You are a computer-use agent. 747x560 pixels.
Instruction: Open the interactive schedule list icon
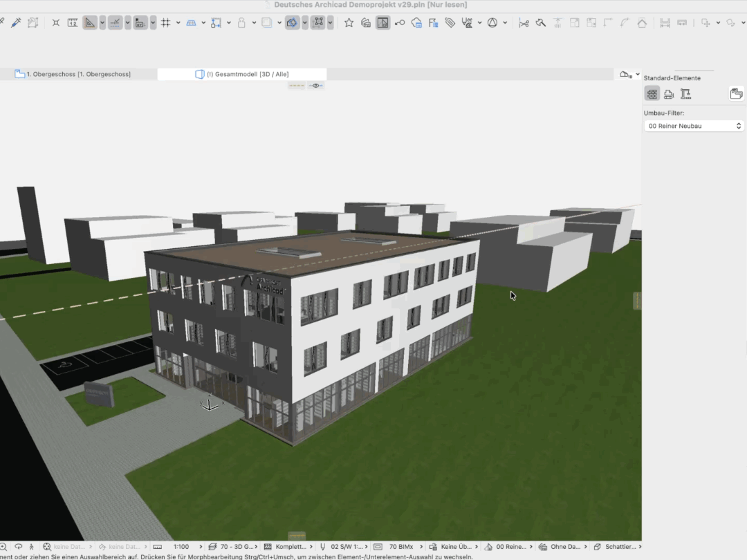[x=434, y=22]
